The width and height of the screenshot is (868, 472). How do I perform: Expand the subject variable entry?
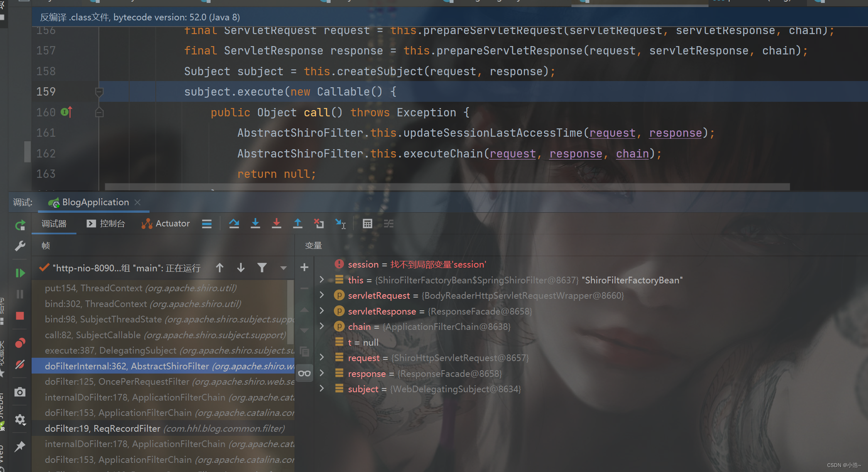[322, 389]
